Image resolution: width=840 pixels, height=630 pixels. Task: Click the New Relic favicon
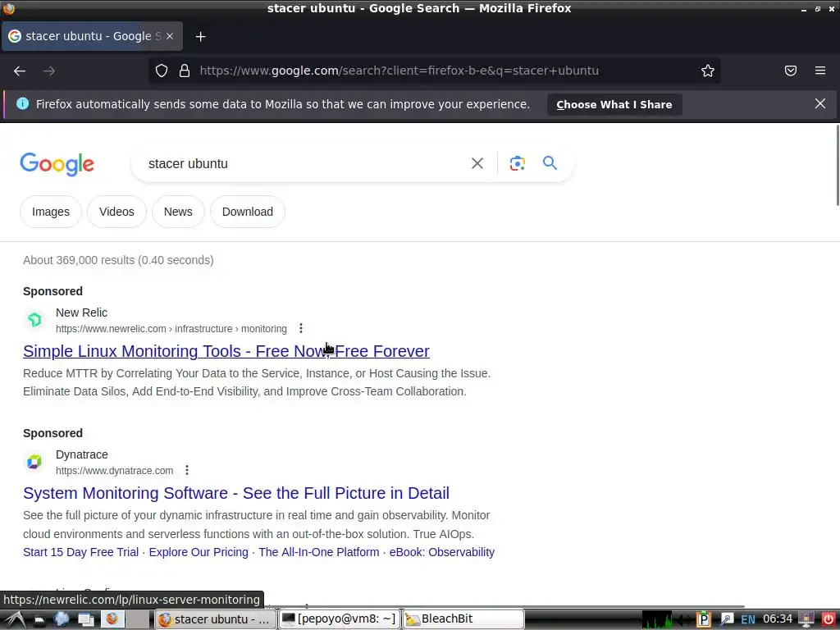click(x=34, y=320)
